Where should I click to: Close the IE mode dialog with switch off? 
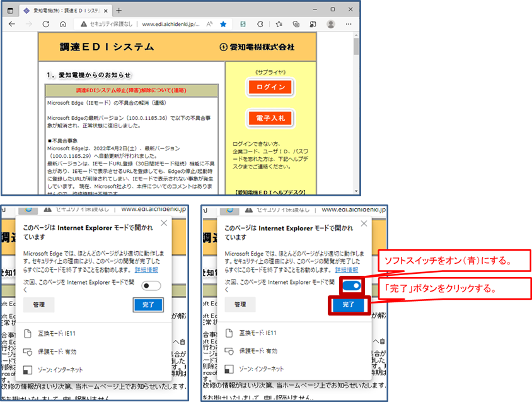point(164,223)
